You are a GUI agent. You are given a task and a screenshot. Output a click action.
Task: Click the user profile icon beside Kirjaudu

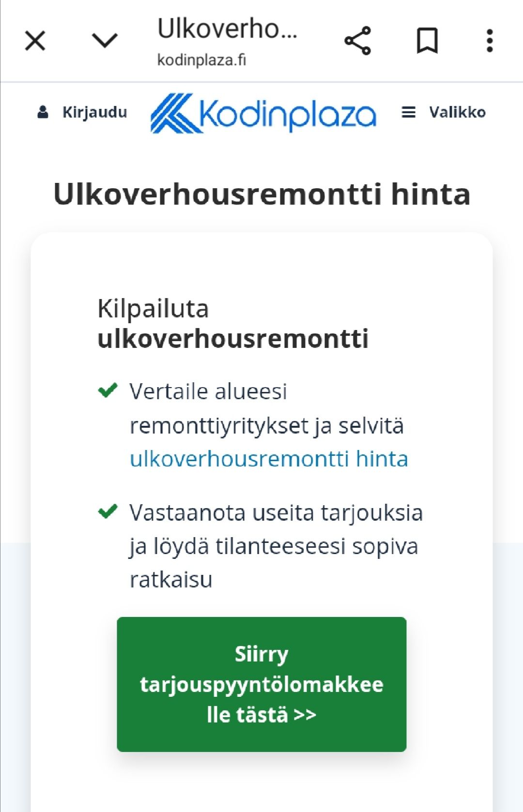tap(43, 112)
